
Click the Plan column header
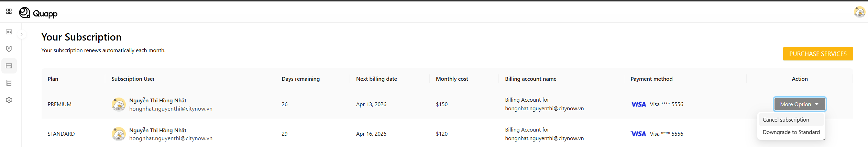tap(53, 79)
